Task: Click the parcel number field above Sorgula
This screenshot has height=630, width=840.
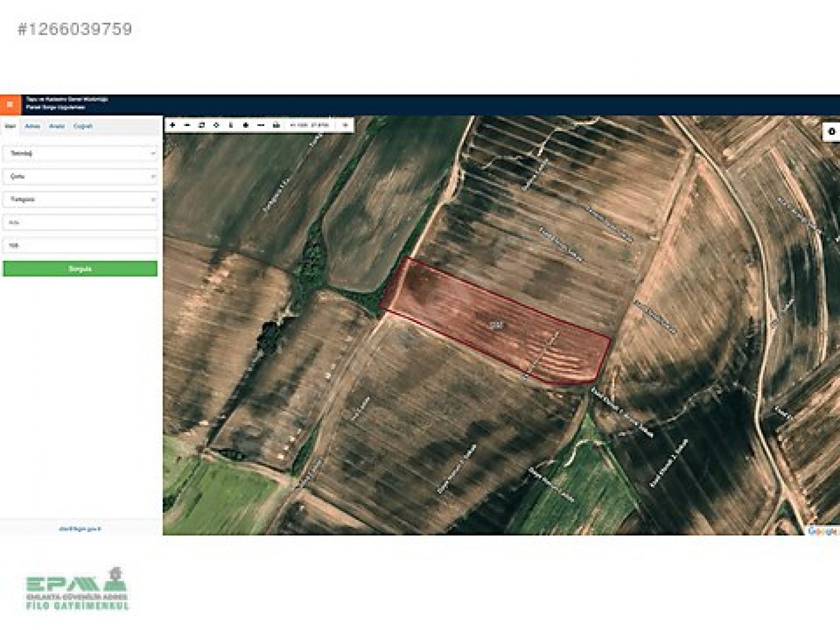Action: coord(80,245)
